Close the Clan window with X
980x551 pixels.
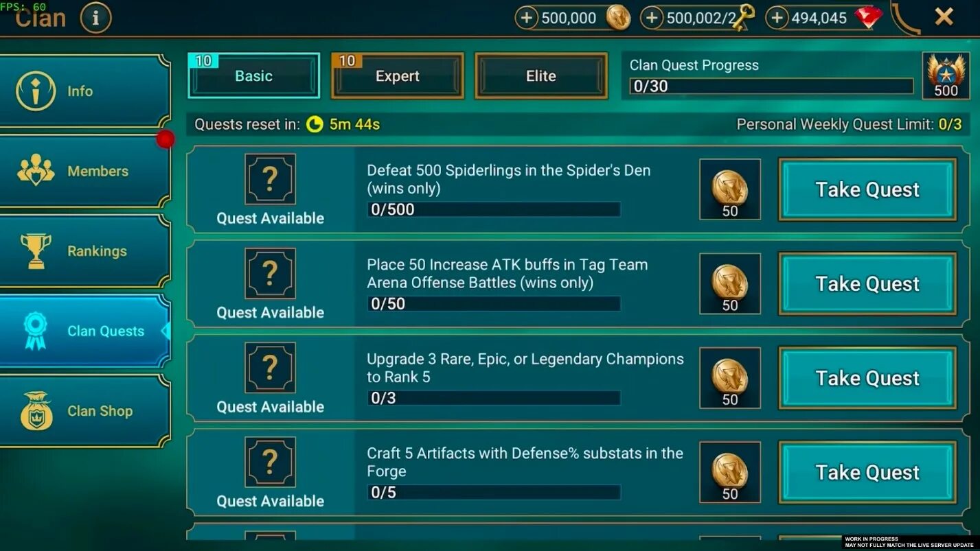944,17
